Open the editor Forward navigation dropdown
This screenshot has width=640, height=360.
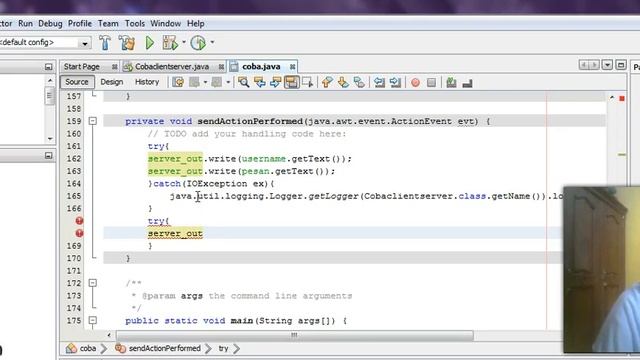click(228, 82)
